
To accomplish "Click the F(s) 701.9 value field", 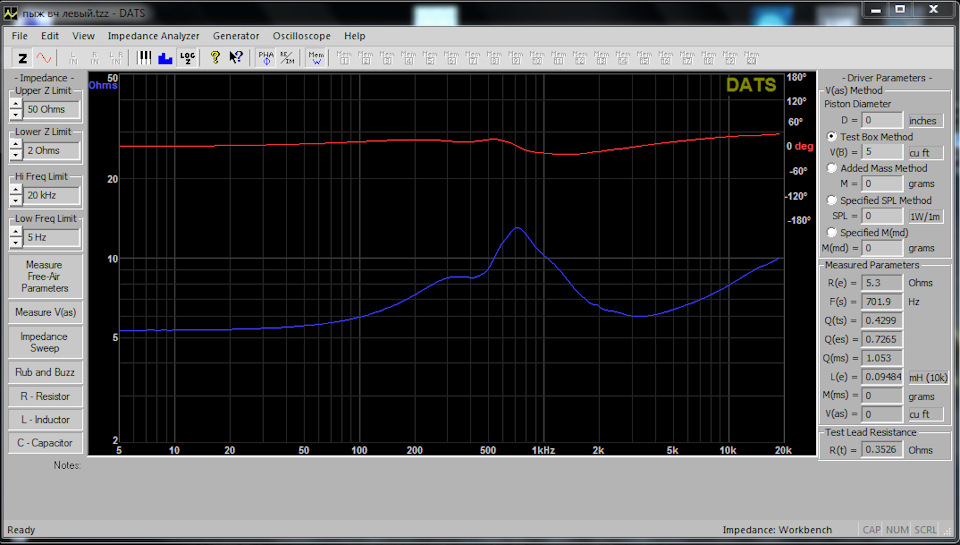I will pyautogui.click(x=882, y=301).
